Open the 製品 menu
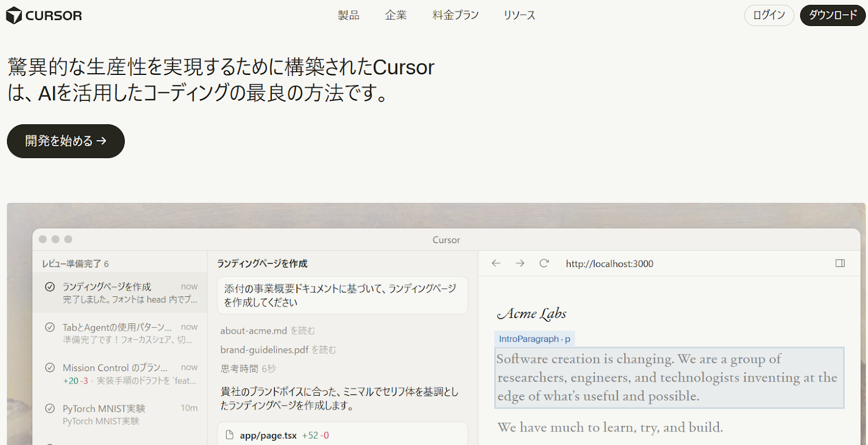Viewport: 868px width, 445px height. (x=348, y=15)
